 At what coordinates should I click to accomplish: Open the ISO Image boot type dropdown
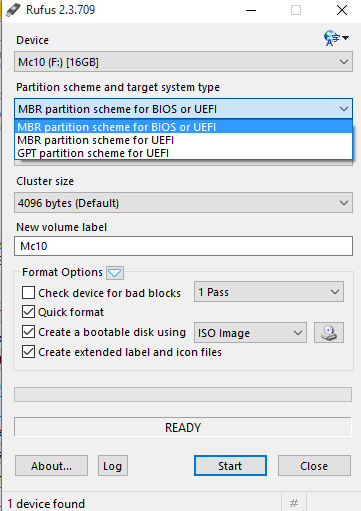tap(250, 333)
